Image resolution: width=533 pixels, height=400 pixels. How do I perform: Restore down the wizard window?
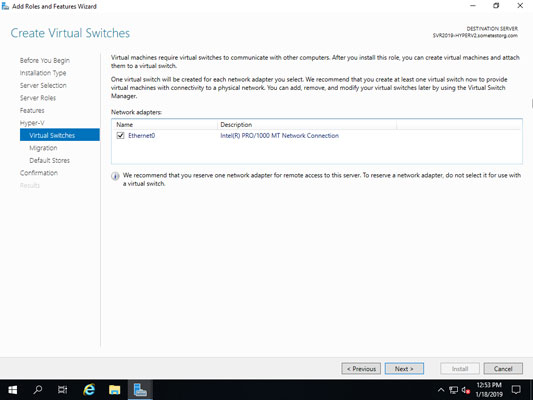click(x=496, y=6)
